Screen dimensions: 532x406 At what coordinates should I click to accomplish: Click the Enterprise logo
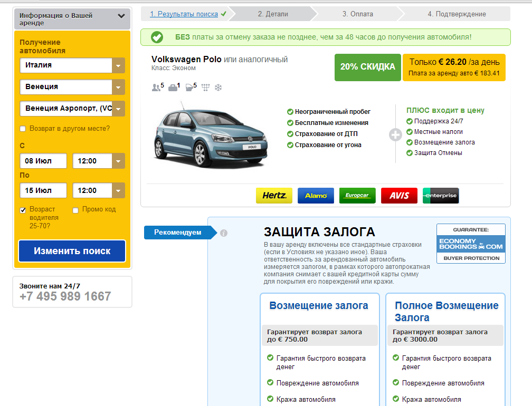point(441,196)
